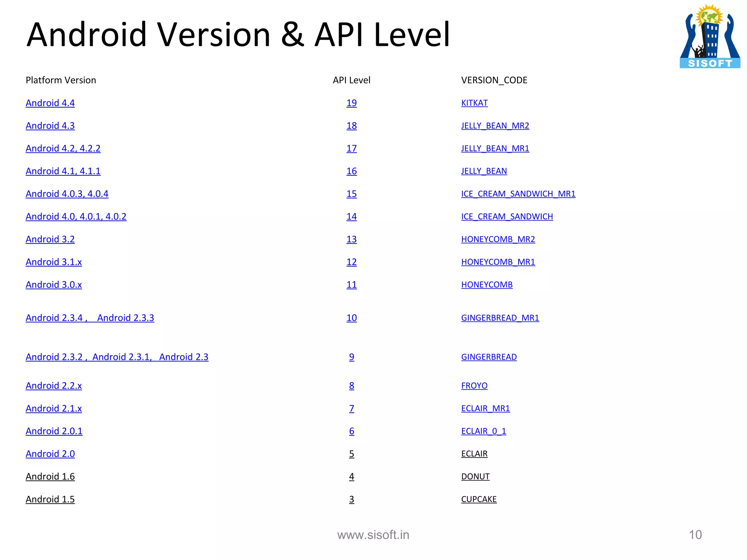
Task: Click the KITKAT version code
Action: 475,103
